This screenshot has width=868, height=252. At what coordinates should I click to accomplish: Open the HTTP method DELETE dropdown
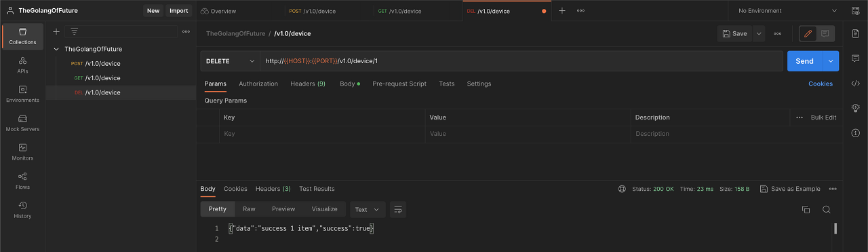231,61
